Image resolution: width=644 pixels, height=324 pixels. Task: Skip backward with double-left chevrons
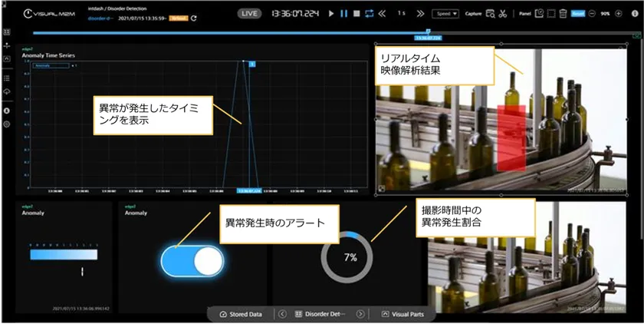(x=383, y=13)
